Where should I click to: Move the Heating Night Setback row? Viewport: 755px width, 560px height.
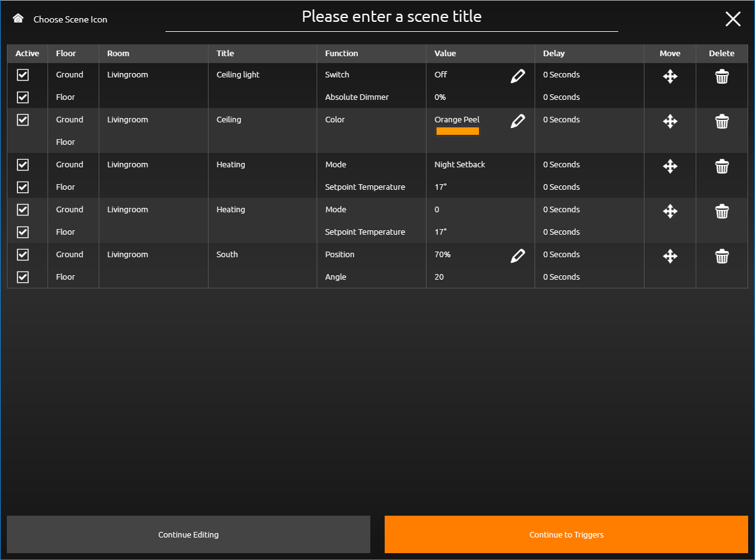670,167
